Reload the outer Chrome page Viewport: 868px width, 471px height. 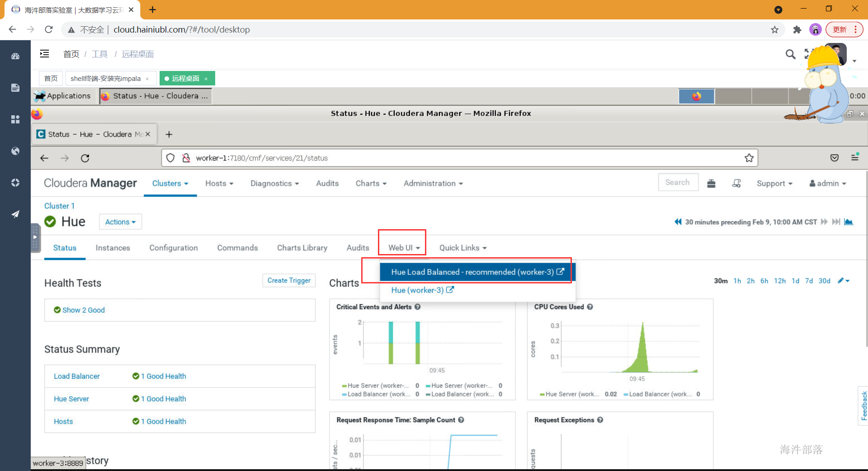(49, 29)
